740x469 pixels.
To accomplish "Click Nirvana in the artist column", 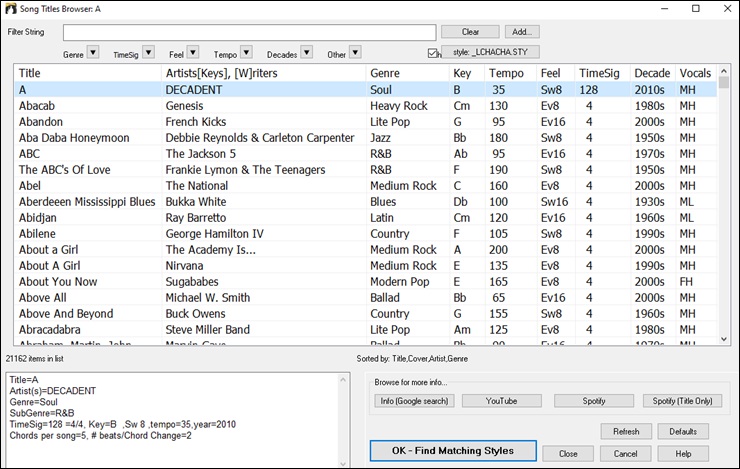I will [x=185, y=266].
